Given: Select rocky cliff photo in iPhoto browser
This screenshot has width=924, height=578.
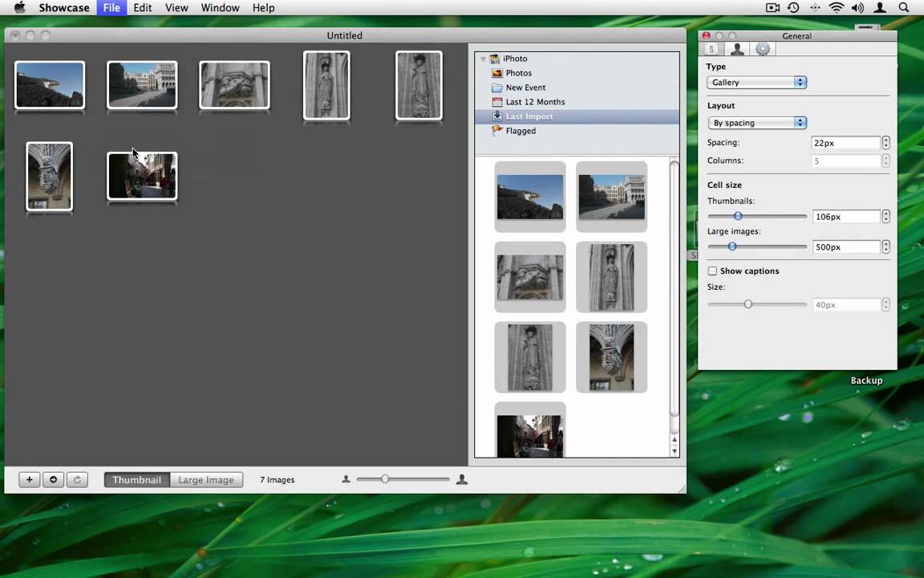Looking at the screenshot, I should (x=529, y=197).
